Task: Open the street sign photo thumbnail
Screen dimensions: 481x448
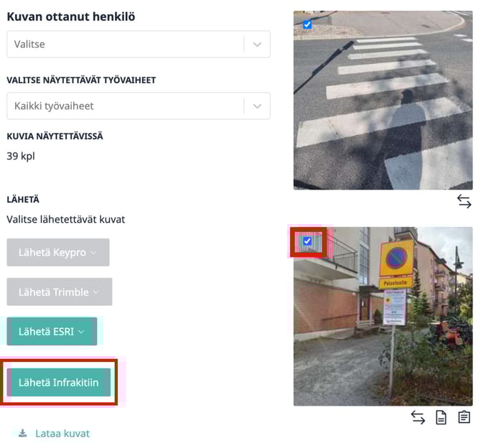Action: [383, 317]
